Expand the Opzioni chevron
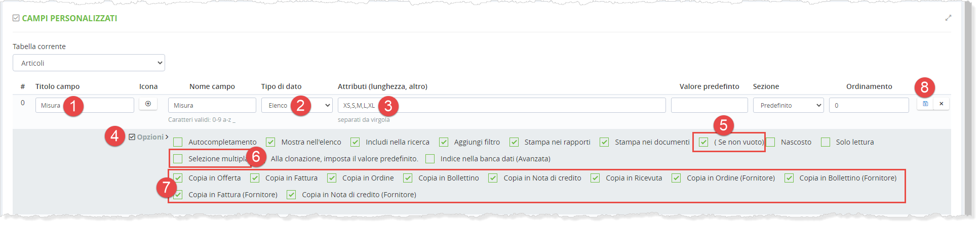Image resolution: width=980 pixels, height=225 pixels. point(167,137)
